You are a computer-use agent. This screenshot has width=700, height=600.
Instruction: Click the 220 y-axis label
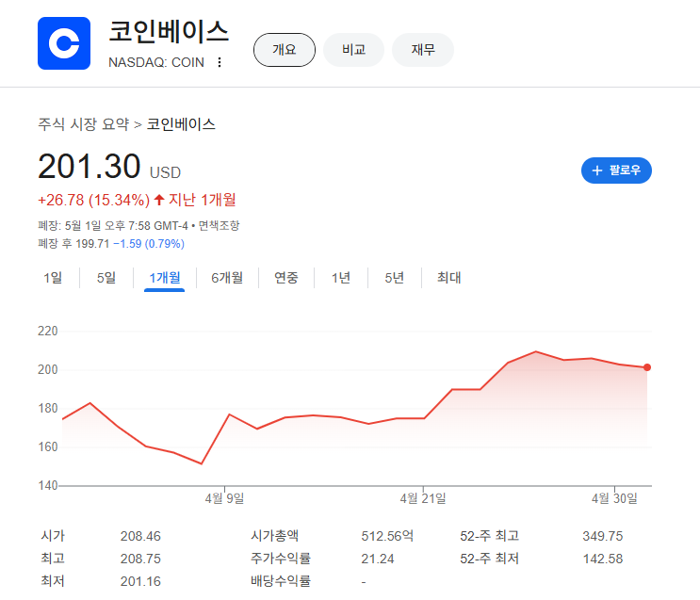pyautogui.click(x=48, y=332)
